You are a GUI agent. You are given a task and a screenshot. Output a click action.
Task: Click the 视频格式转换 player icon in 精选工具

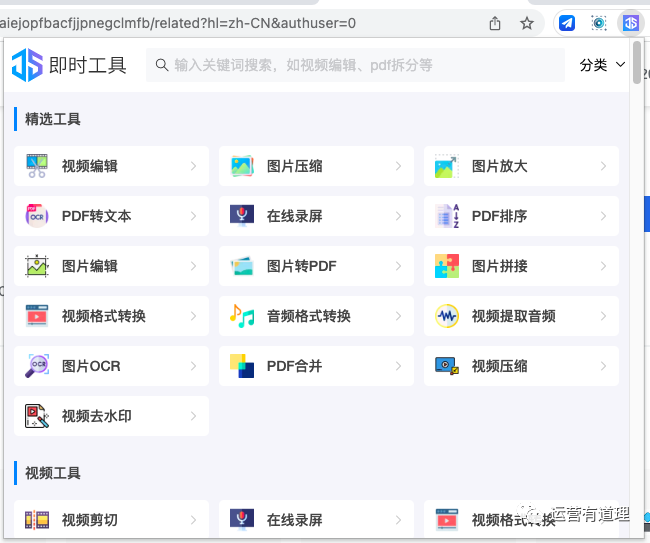(x=37, y=316)
